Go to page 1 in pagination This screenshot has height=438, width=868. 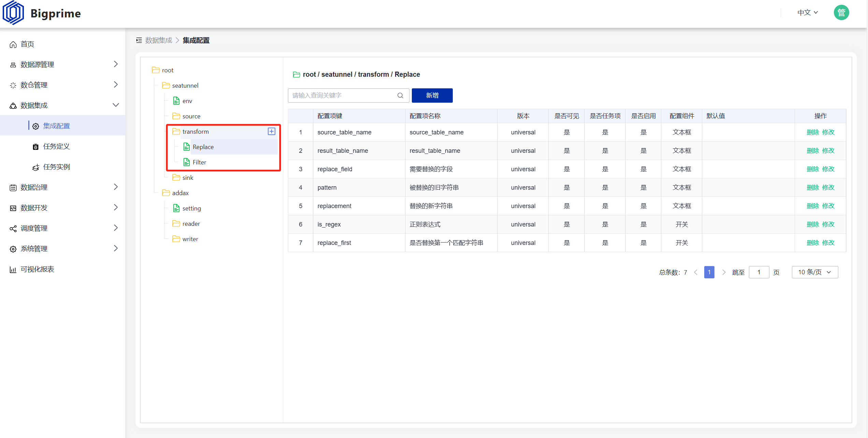pyautogui.click(x=709, y=272)
